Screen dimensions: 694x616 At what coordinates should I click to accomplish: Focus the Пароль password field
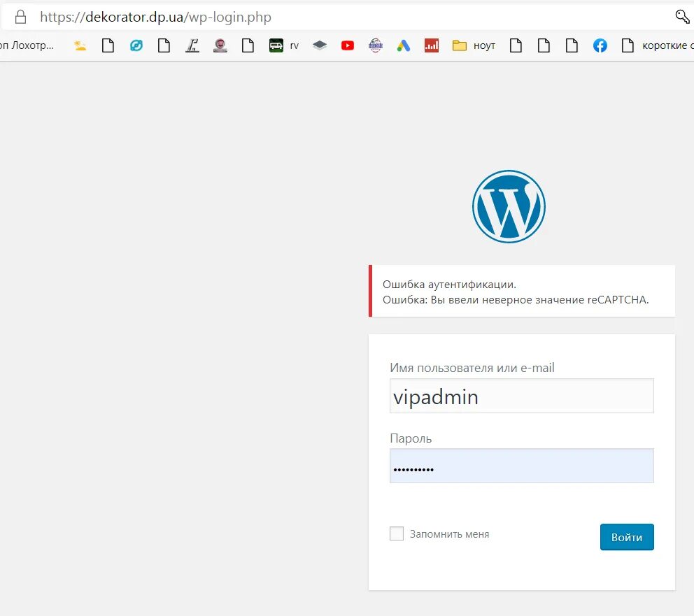[521, 466]
